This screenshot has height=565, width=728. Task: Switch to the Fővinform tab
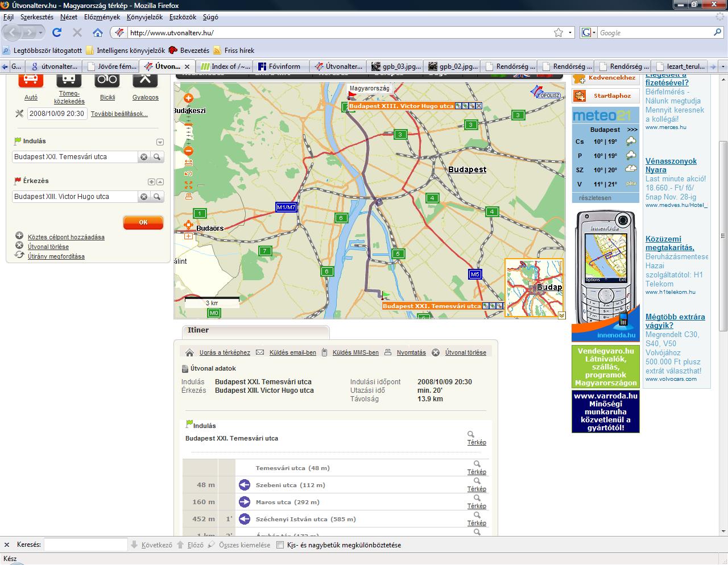280,67
